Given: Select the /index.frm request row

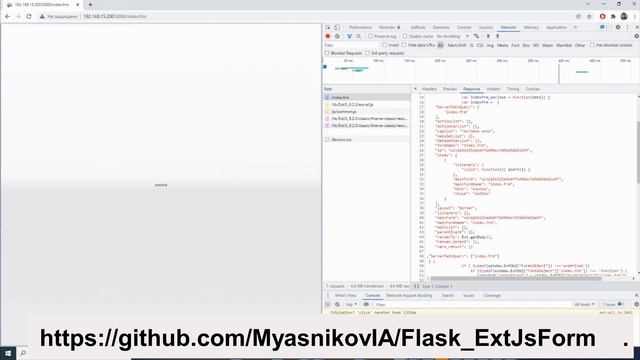Looking at the screenshot, I should [367, 98].
